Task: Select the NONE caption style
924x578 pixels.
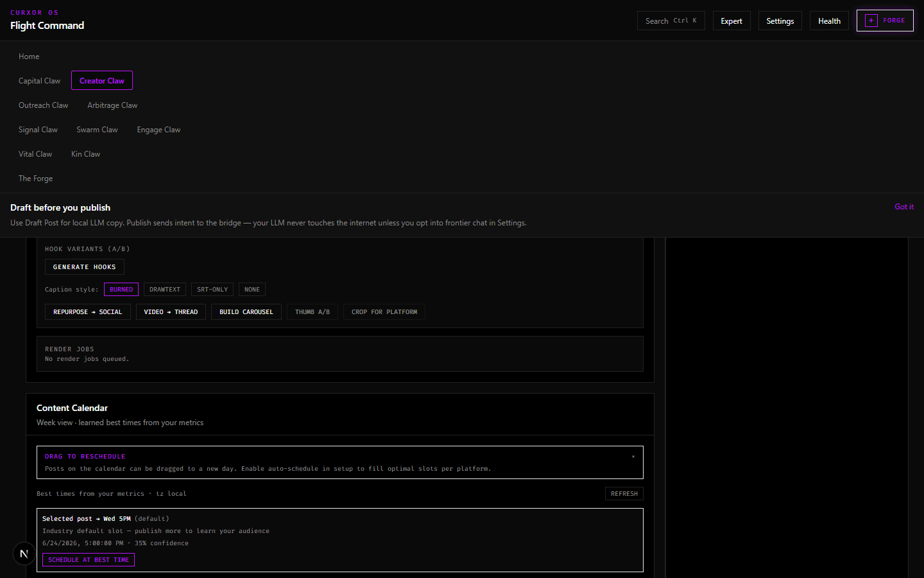Action: tap(252, 290)
